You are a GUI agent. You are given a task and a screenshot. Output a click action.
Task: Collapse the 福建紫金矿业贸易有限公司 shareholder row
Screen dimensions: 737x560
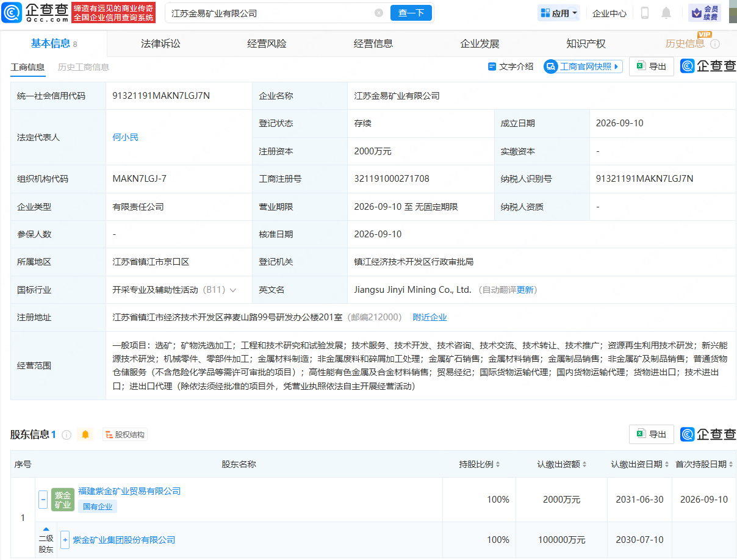[x=43, y=500]
